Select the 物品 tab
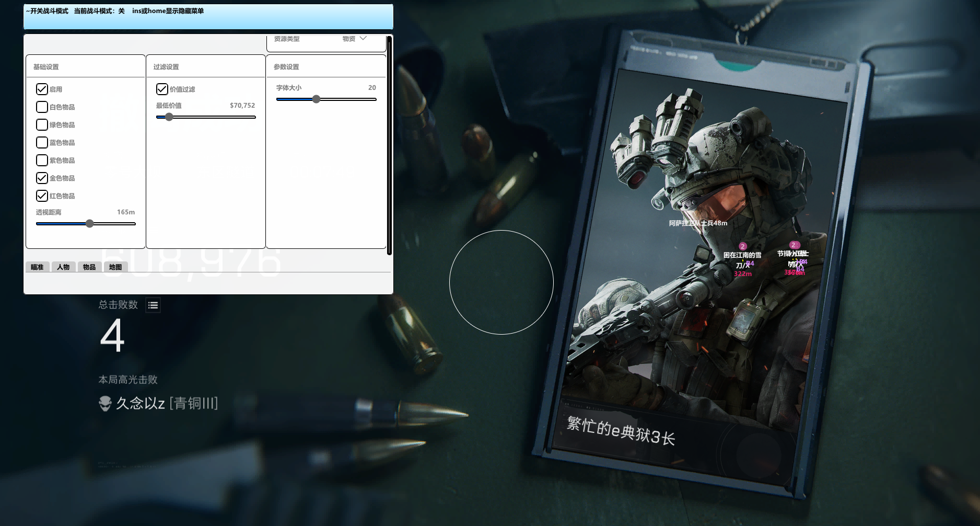Image resolution: width=980 pixels, height=526 pixels. [89, 267]
